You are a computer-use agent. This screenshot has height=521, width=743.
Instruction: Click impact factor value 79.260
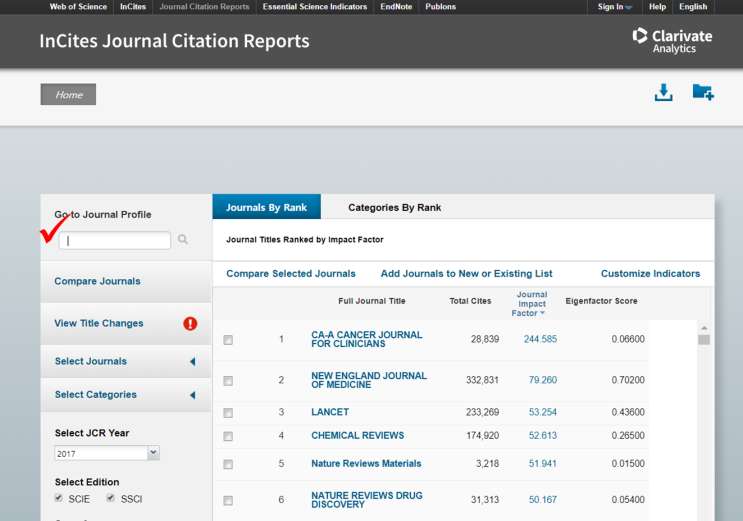point(543,380)
